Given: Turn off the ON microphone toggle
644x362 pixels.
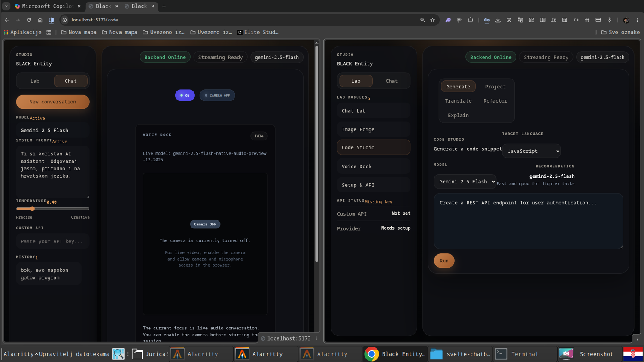Looking at the screenshot, I should click(x=185, y=95).
